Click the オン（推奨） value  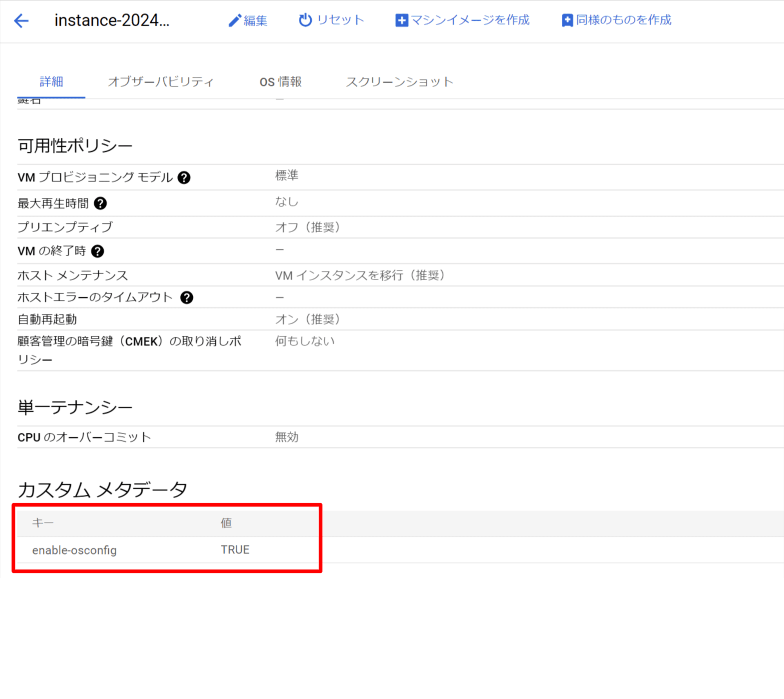pos(307,319)
